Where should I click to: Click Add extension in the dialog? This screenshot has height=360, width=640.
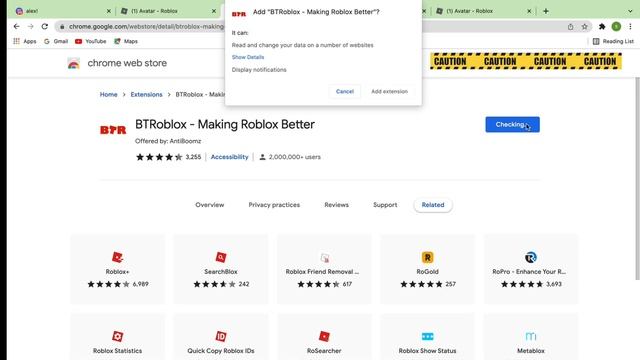[x=389, y=91]
